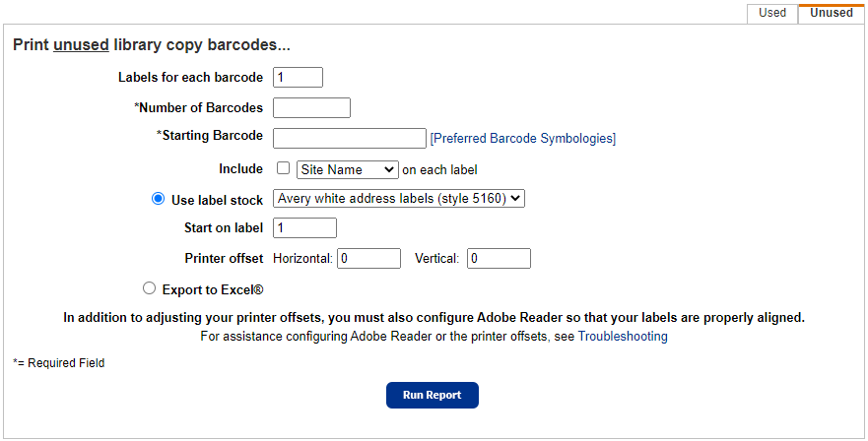This screenshot has height=441, width=868.
Task: Click the 'Required Field' footnote text
Action: pyautogui.click(x=59, y=363)
